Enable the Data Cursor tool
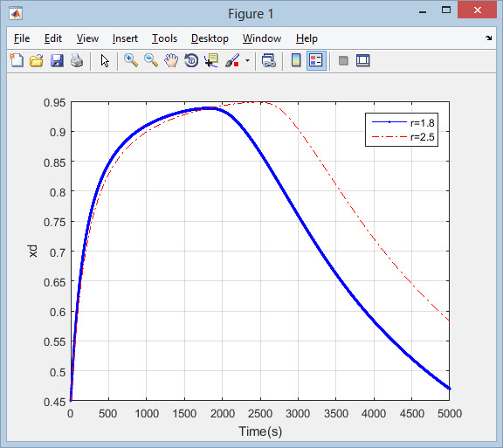 (x=211, y=60)
